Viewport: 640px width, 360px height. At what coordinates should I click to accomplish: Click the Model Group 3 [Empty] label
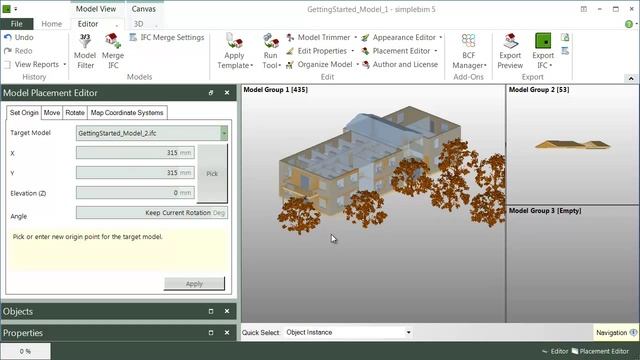click(545, 211)
